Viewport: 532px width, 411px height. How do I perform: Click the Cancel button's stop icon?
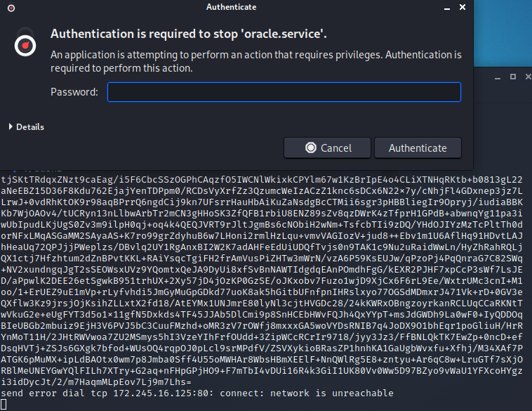pos(310,148)
